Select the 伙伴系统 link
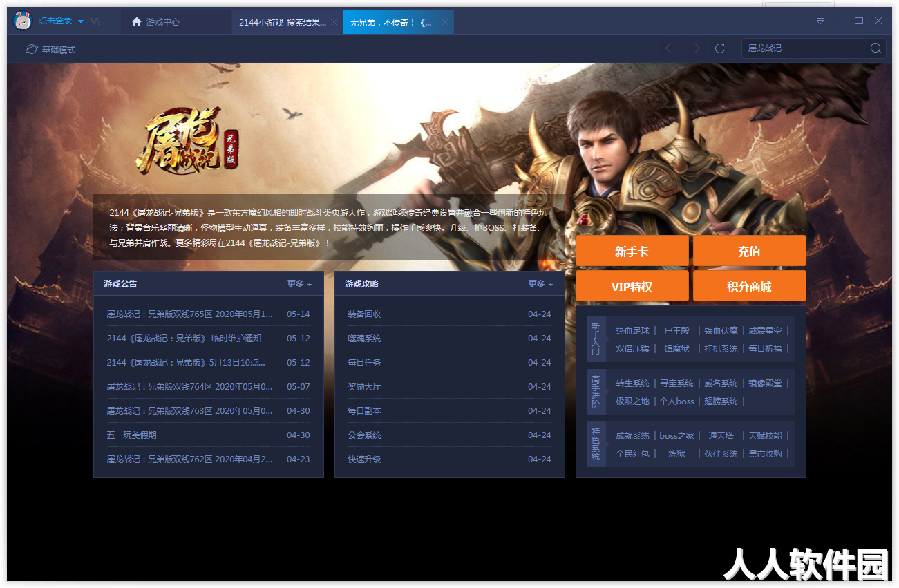The height and width of the screenshot is (588, 899). pyautogui.click(x=721, y=454)
